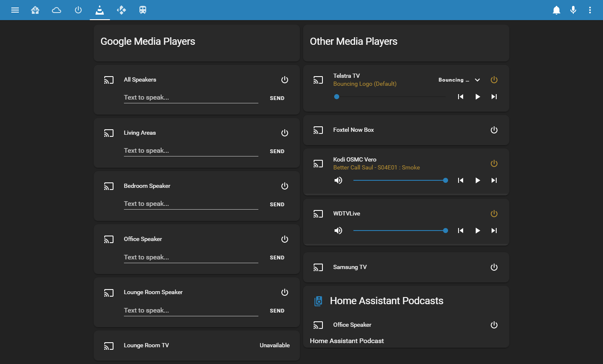Send text to Living Areas speaker
Screen dimensions: 603x364
(x=277, y=151)
